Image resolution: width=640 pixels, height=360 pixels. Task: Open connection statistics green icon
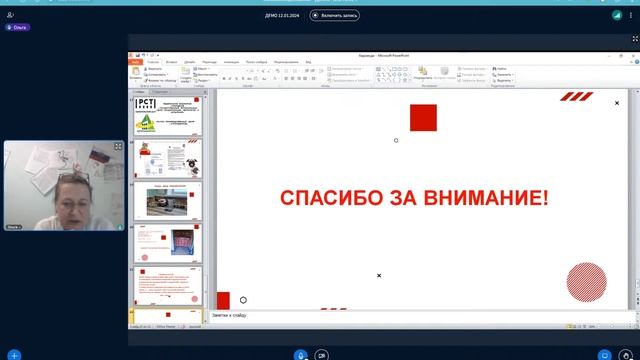point(617,15)
